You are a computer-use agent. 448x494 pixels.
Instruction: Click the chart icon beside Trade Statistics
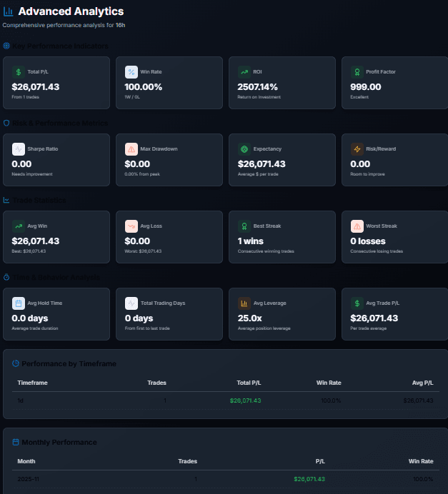(x=6, y=200)
